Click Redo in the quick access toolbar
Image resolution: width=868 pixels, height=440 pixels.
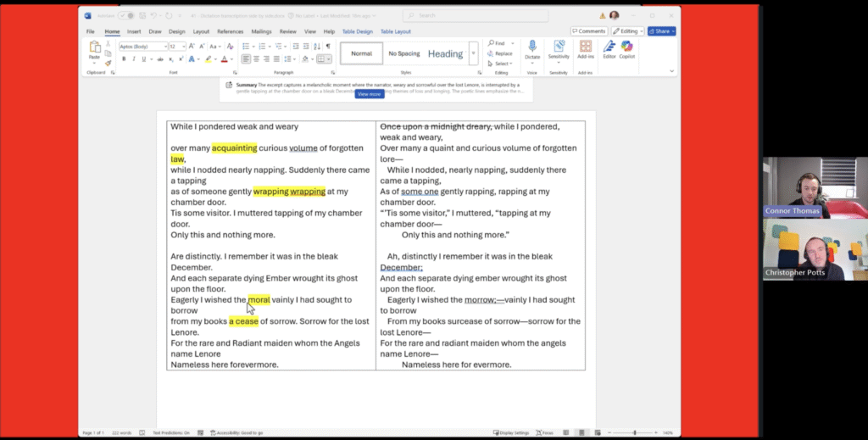169,15
